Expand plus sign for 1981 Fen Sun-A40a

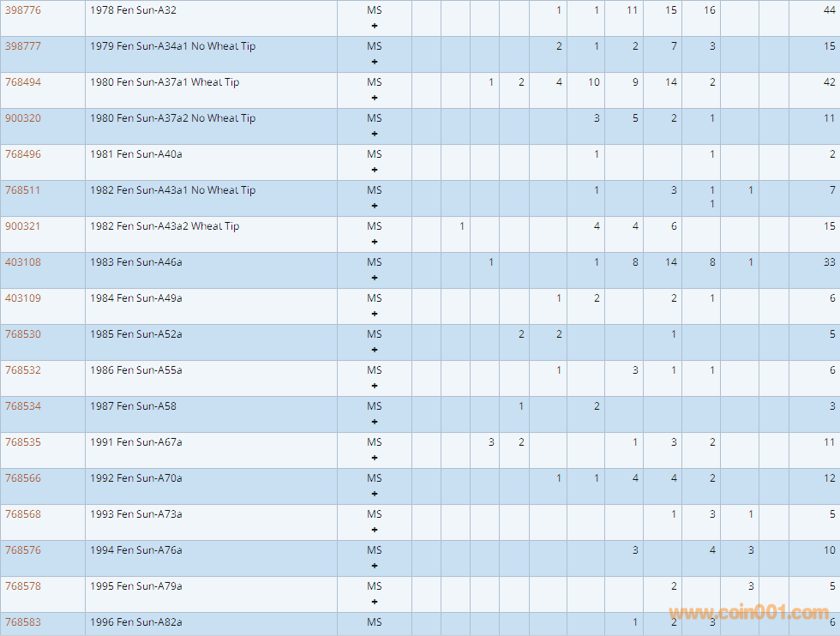coord(375,170)
